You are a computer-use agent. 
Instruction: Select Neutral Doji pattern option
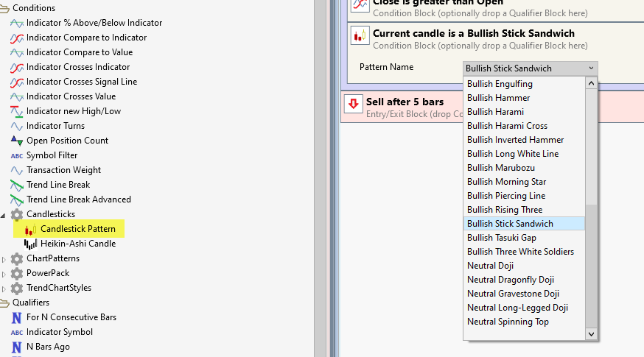(x=490, y=266)
